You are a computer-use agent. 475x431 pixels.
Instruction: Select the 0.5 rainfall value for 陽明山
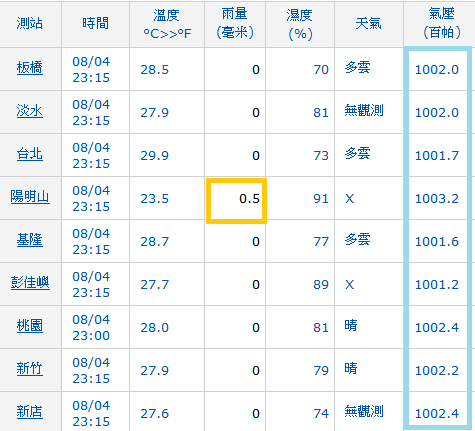pos(249,199)
